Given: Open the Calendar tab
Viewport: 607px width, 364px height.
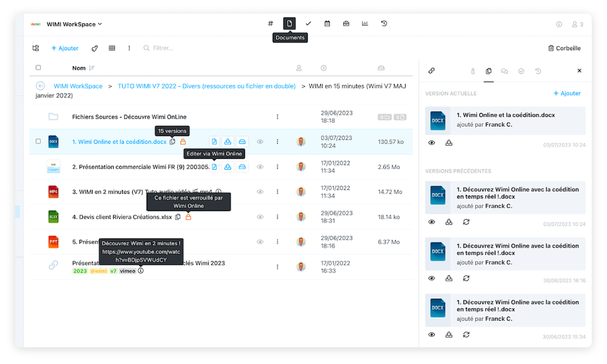Looking at the screenshot, I should (x=327, y=24).
